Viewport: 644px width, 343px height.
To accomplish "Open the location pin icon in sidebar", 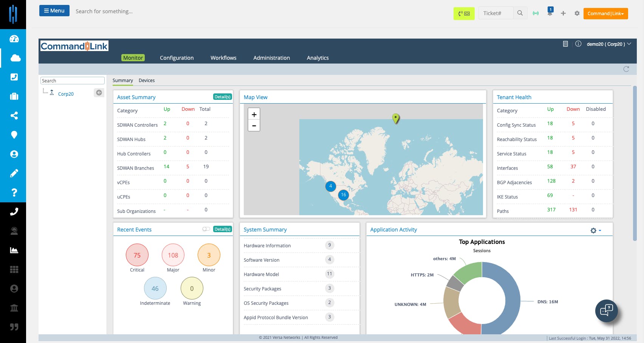I will click(x=14, y=135).
